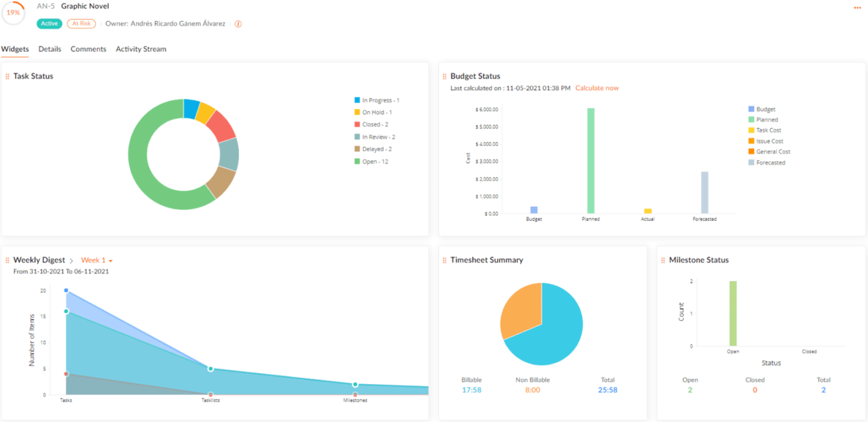Viewport: 868px width, 422px height.
Task: Click the Active status badge
Action: (49, 24)
